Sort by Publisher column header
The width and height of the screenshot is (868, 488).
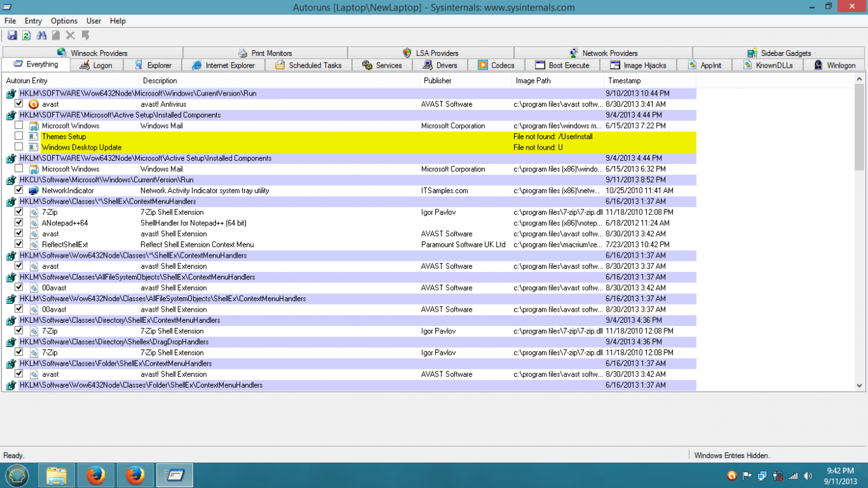click(x=467, y=81)
